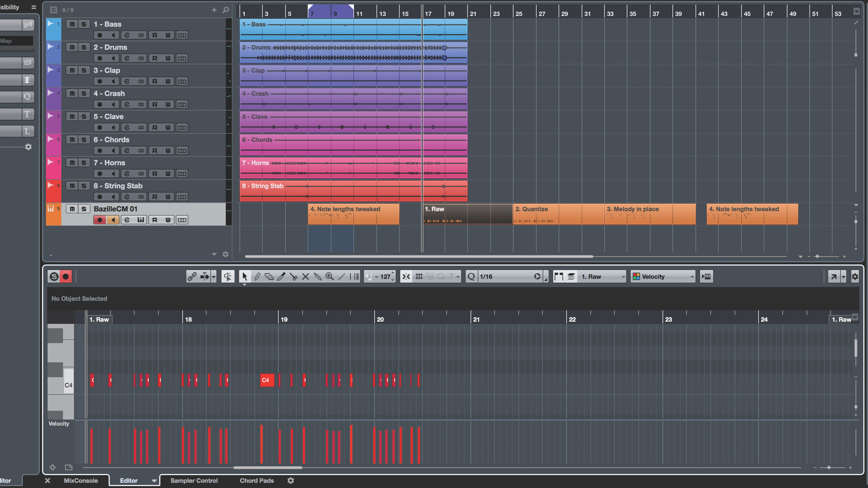Switch to the Sampler Control tab
868x488 pixels.
click(x=194, y=481)
